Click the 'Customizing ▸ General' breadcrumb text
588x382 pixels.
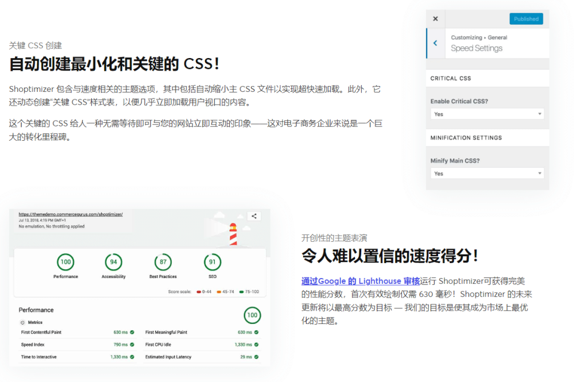(x=479, y=37)
